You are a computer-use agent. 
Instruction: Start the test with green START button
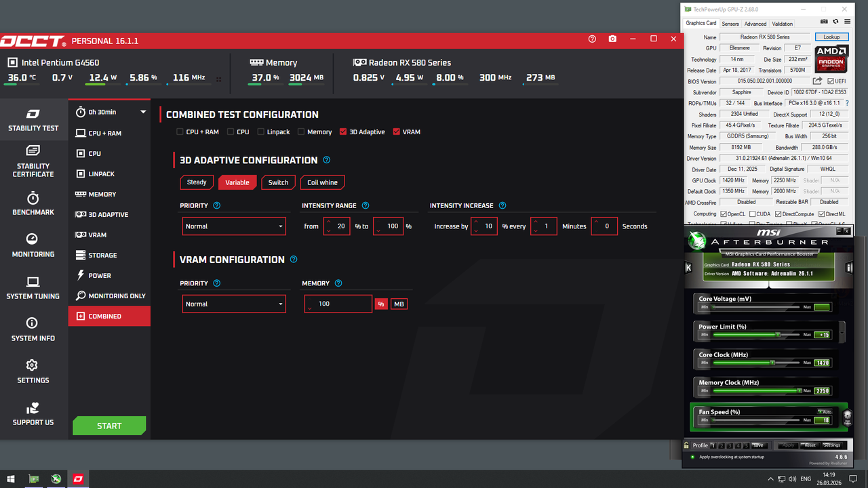pos(109,426)
